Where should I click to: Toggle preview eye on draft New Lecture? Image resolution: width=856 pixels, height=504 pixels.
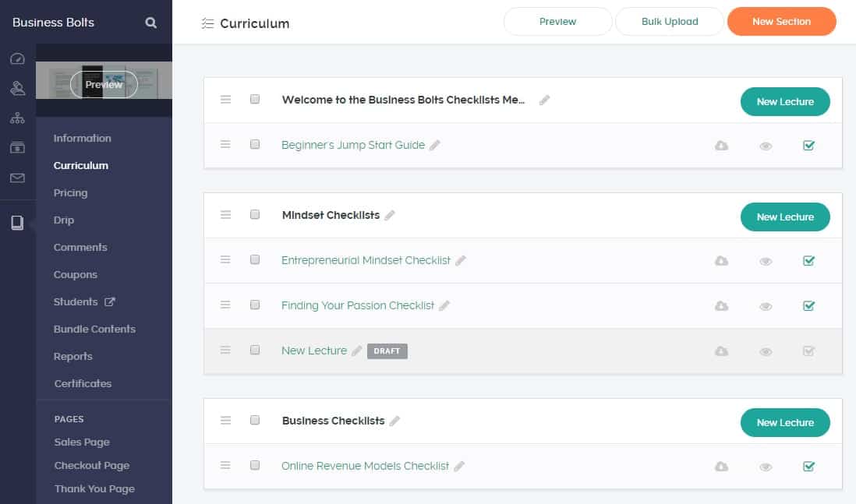(x=766, y=351)
